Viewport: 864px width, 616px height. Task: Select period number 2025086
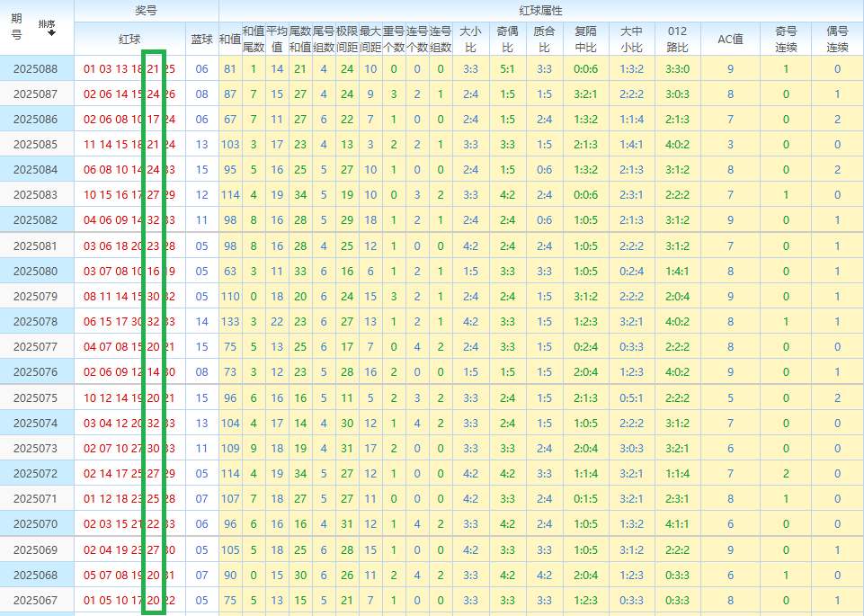coord(35,119)
